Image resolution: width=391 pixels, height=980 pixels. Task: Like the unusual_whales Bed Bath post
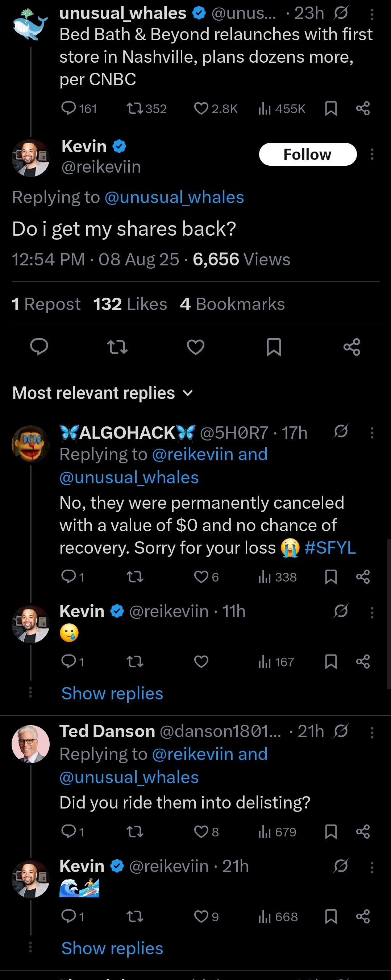tap(201, 109)
